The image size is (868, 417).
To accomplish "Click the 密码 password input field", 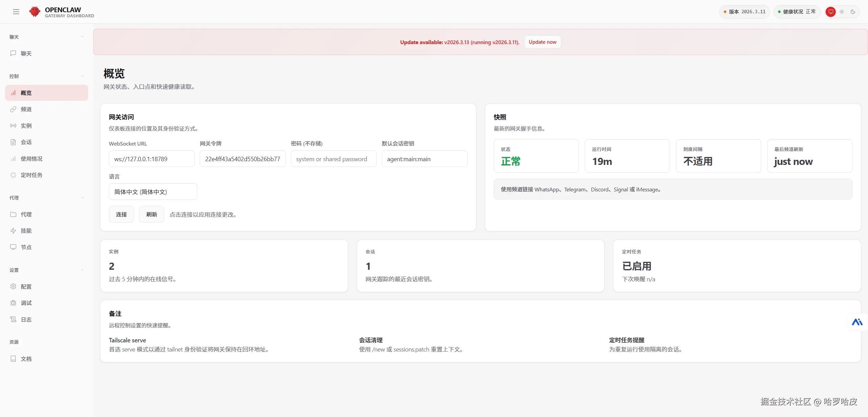I will click(x=333, y=159).
